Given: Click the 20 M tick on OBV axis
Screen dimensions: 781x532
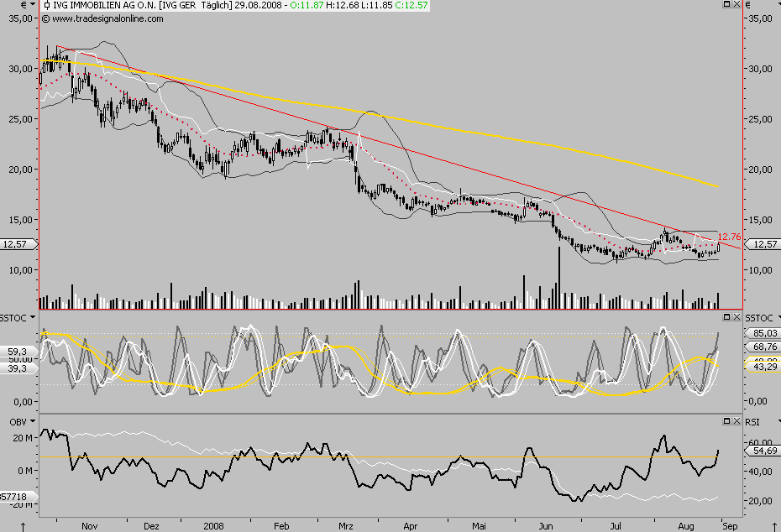Looking at the screenshot, I should point(23,438).
